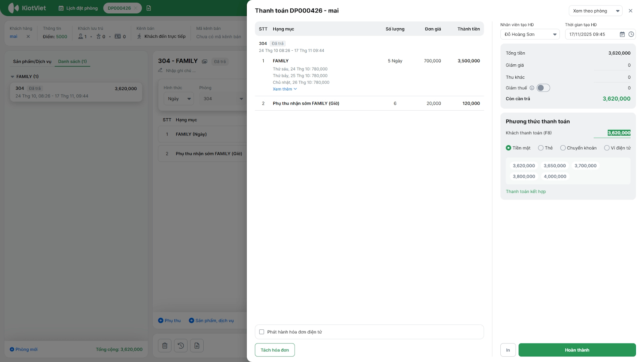This screenshot has height=362, width=644.
Task: Click the trash delete icon
Action: click(165, 346)
